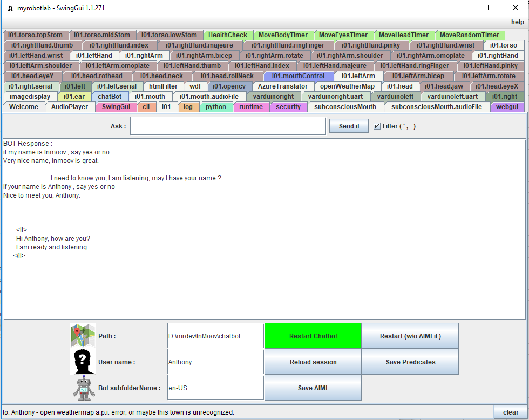Switch to the AzureTranslator tab
The width and height of the screenshot is (529, 420).
point(283,86)
